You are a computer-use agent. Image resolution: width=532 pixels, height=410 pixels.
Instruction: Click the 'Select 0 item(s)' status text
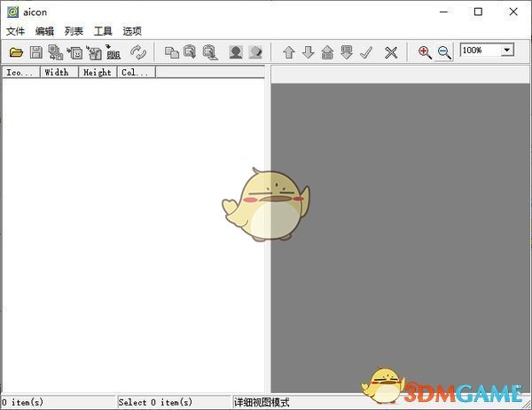(x=155, y=403)
